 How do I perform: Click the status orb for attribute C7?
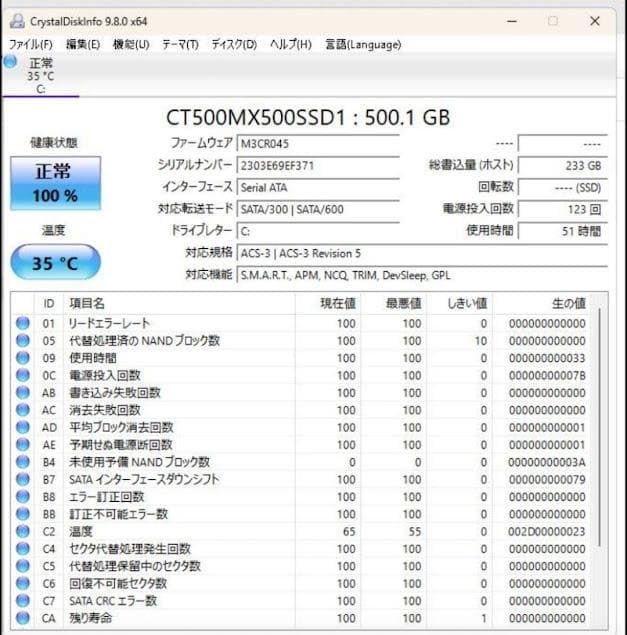click(23, 601)
